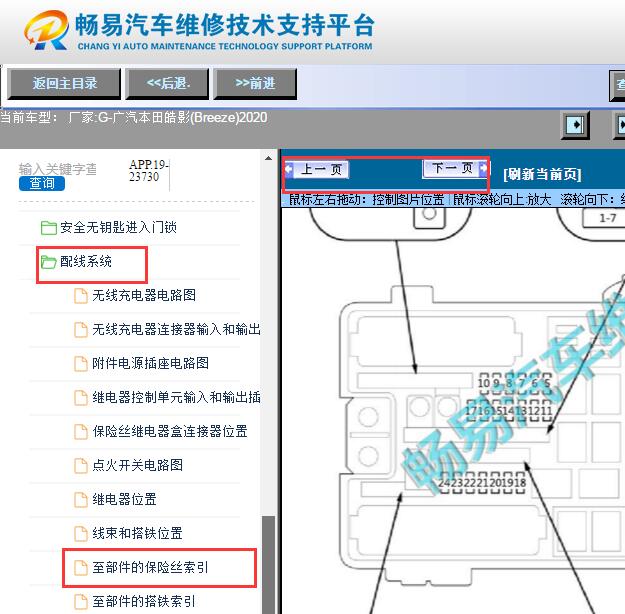Click document icon beside 保险丝继电器盒连接器位置
Image resolution: width=625 pixels, height=614 pixels.
(x=81, y=432)
